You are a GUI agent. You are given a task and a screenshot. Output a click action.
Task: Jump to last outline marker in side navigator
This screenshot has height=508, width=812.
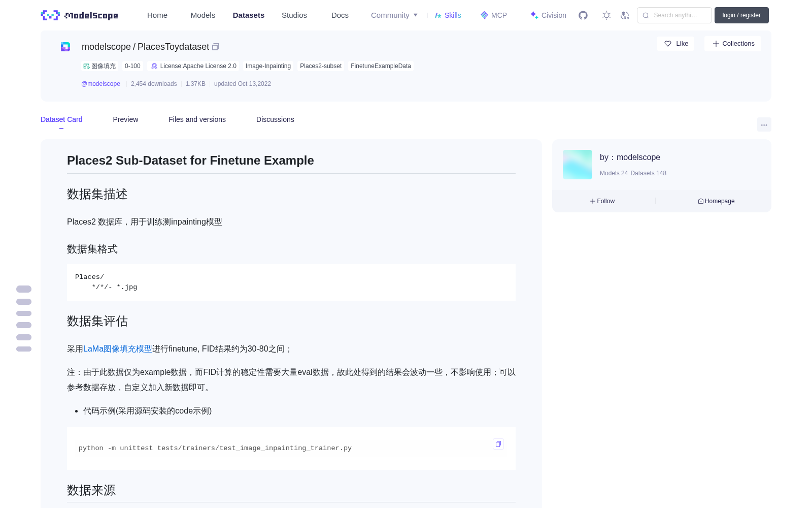[x=24, y=349]
